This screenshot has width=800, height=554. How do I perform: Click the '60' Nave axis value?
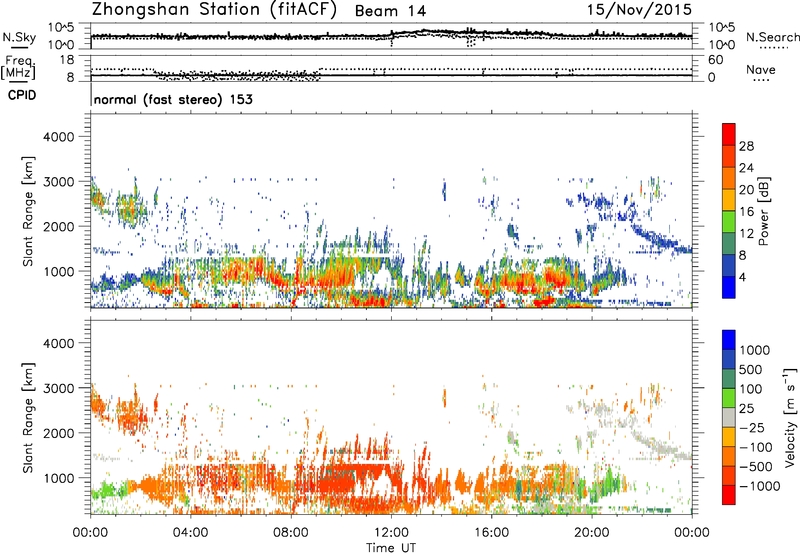[715, 60]
